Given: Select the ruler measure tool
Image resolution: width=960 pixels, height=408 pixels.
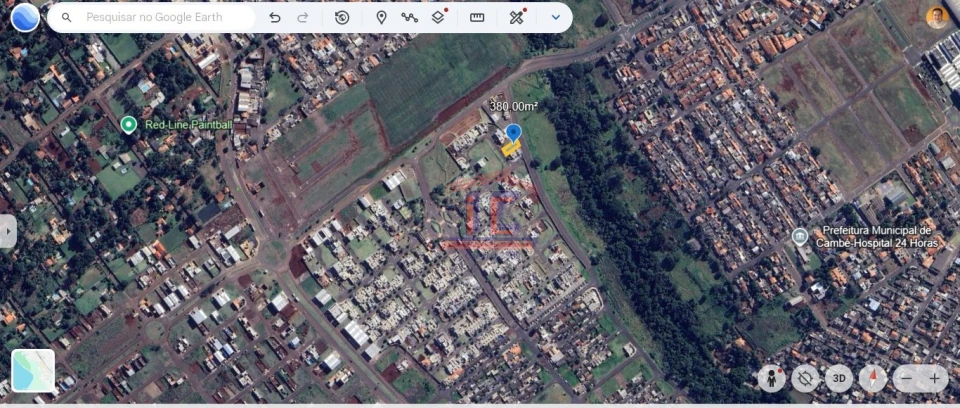Looking at the screenshot, I should 477,17.
